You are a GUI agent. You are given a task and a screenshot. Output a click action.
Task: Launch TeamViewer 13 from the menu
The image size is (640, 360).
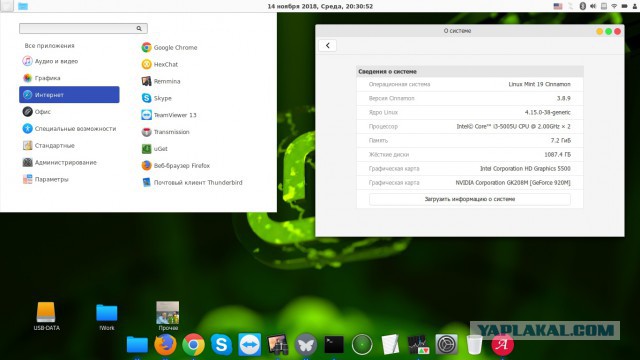(169, 115)
